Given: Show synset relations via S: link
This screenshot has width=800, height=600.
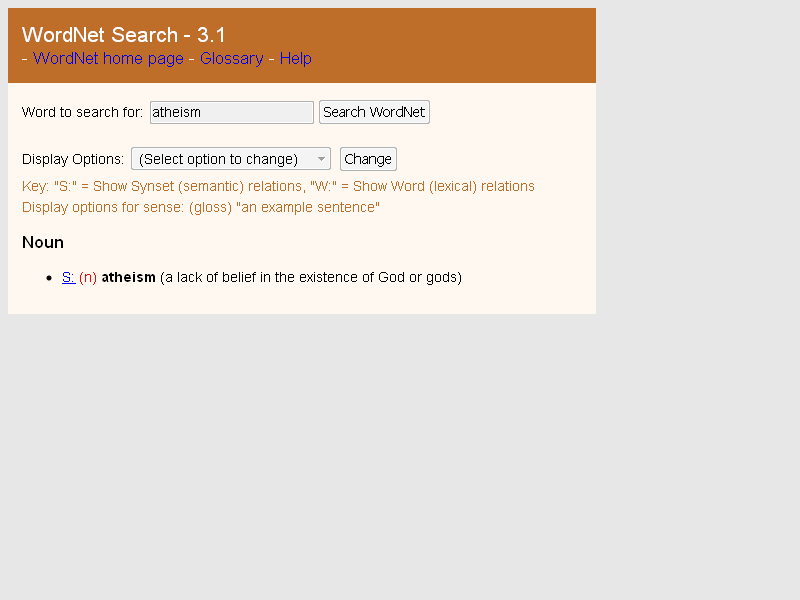Looking at the screenshot, I should [68, 278].
